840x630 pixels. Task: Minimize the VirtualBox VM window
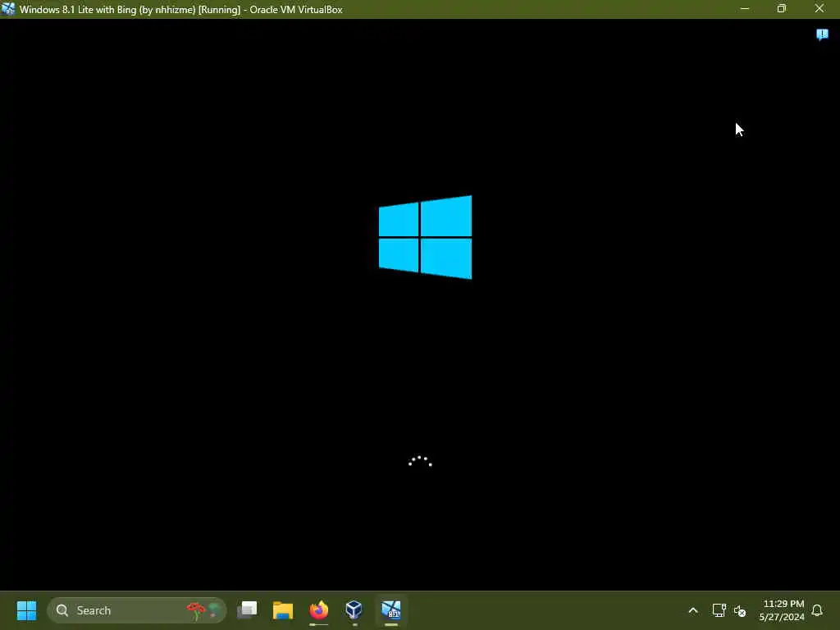744,8
